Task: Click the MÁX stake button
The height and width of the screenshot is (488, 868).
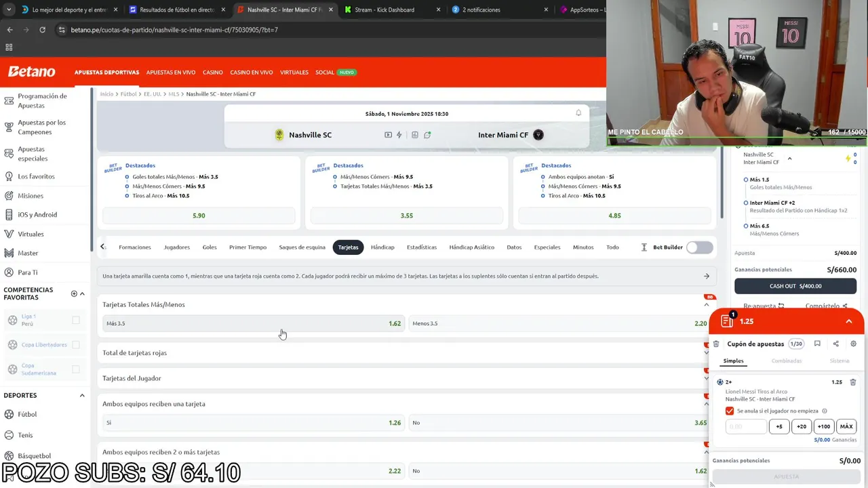Action: coord(846,426)
